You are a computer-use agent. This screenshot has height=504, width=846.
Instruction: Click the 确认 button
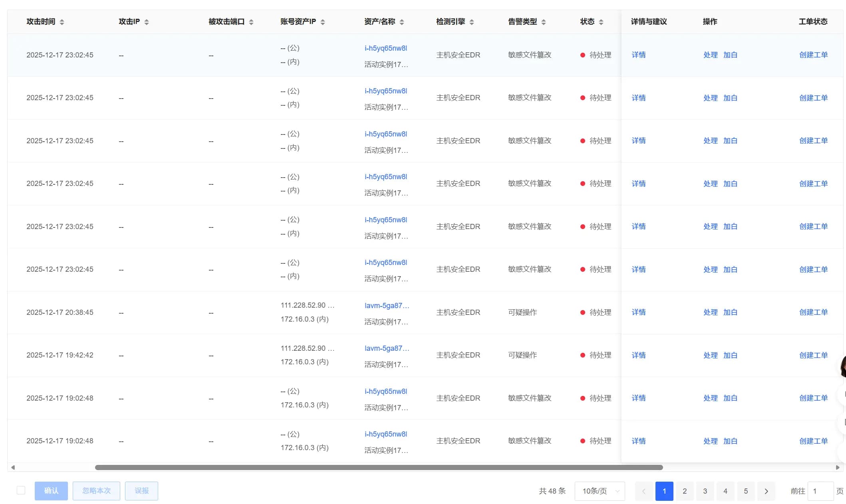pos(51,491)
